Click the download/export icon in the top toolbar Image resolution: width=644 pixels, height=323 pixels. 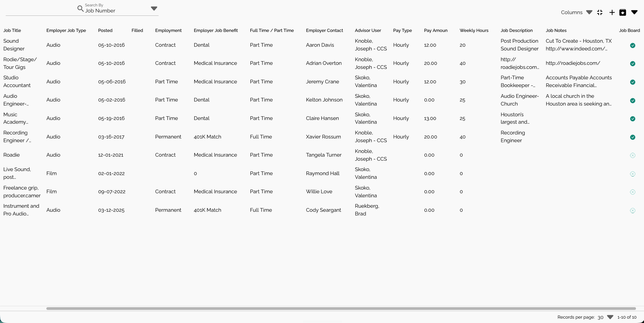622,12
